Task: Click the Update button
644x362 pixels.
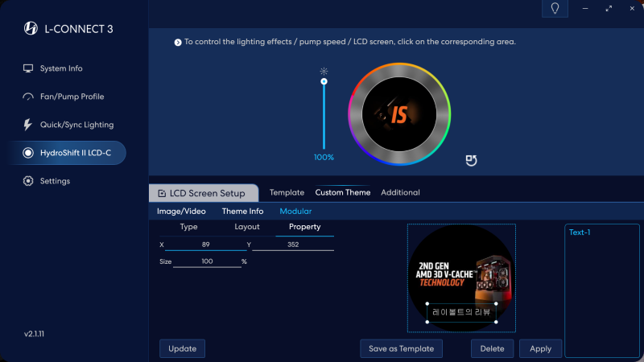Action: tap(183, 349)
